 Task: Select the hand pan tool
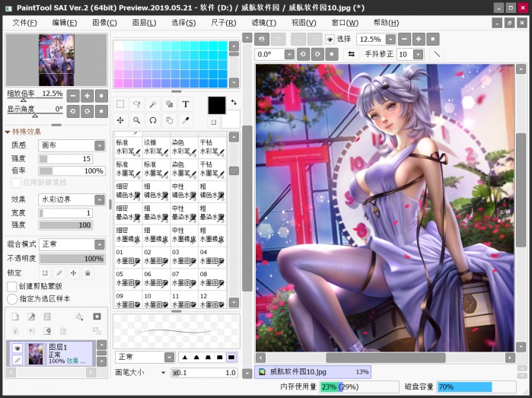169,120
